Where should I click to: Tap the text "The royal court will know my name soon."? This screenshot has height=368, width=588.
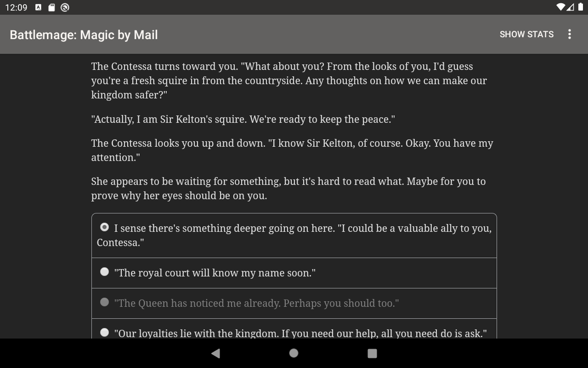215,273
